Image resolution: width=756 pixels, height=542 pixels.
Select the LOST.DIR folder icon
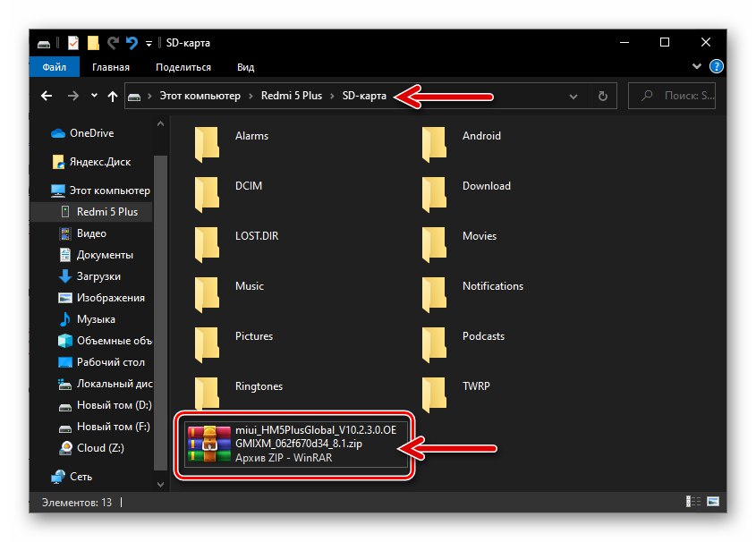(x=207, y=244)
